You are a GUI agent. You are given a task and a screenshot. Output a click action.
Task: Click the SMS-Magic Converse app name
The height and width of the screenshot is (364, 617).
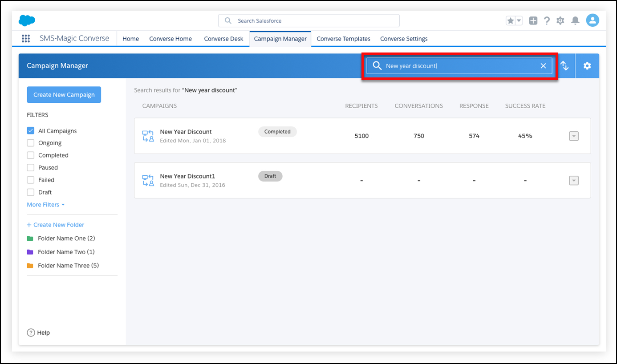(x=74, y=38)
